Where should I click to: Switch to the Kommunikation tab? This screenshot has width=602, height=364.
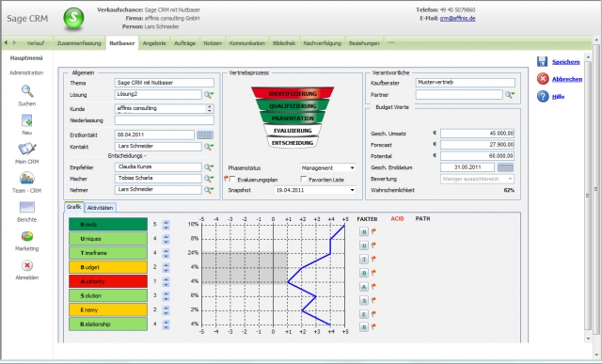(x=247, y=43)
